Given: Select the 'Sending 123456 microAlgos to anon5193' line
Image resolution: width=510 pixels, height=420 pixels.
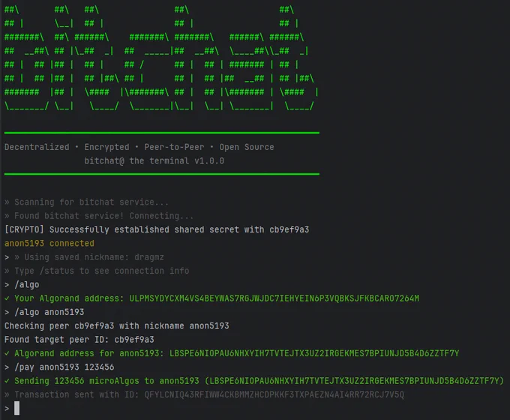Looking at the screenshot, I should pyautogui.click(x=254, y=381).
